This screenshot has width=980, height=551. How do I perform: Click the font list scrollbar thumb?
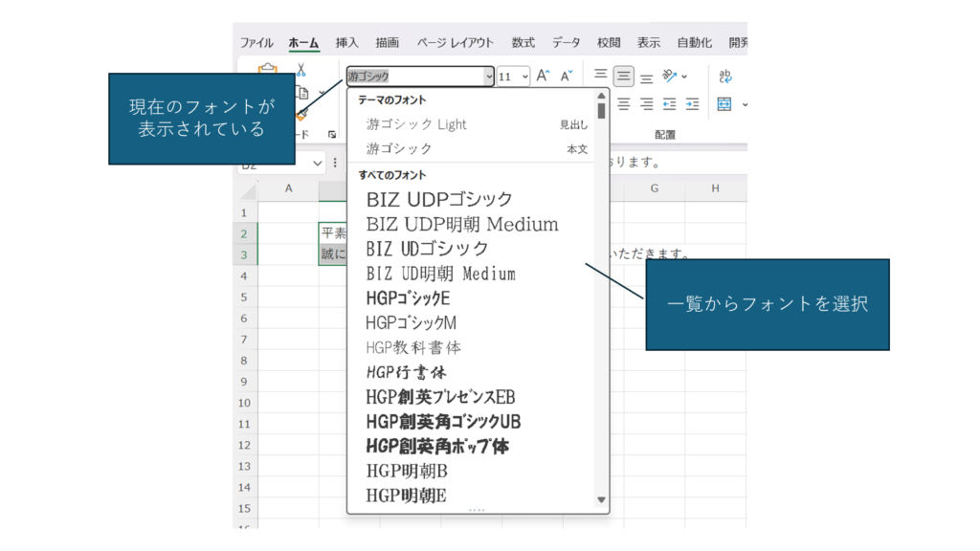click(601, 110)
